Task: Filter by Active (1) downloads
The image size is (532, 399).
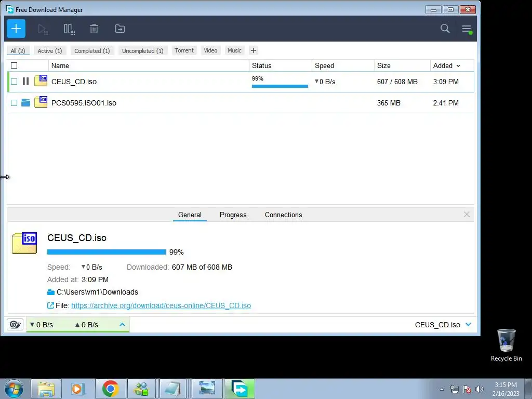Action: (x=50, y=50)
